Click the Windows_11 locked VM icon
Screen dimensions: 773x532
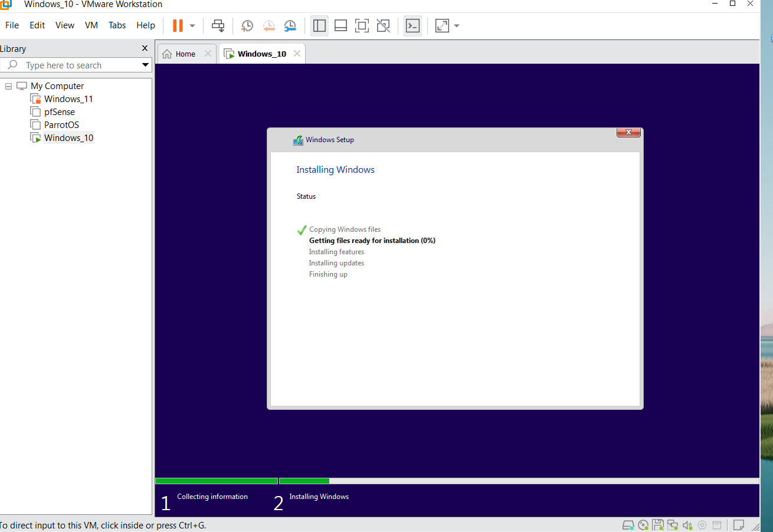point(35,99)
